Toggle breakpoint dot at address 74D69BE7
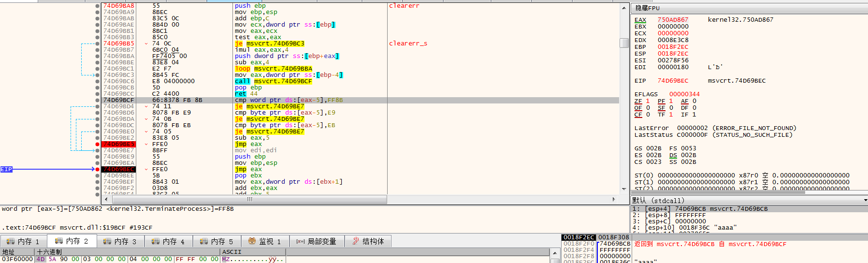Image resolution: width=868 pixels, height=263 pixels. click(x=98, y=150)
